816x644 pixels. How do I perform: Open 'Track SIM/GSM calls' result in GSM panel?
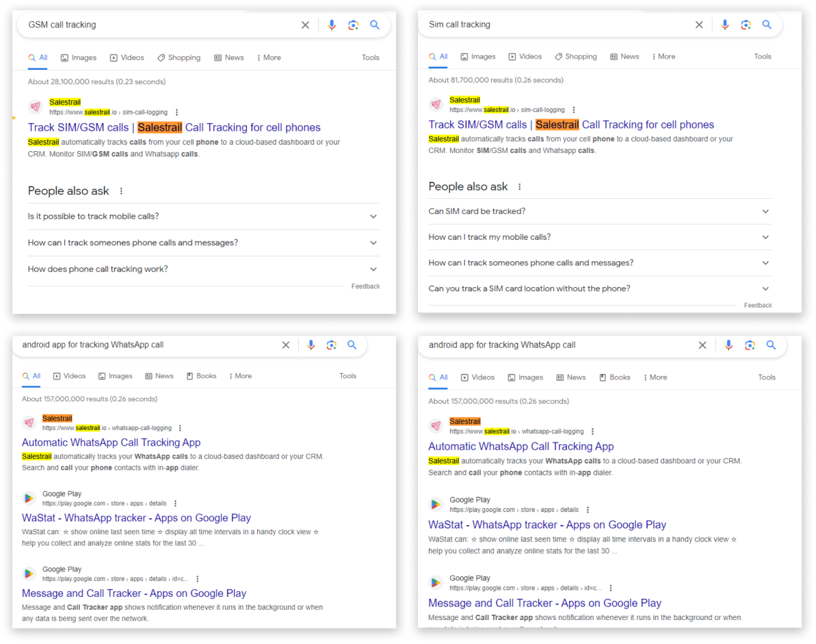174,127
